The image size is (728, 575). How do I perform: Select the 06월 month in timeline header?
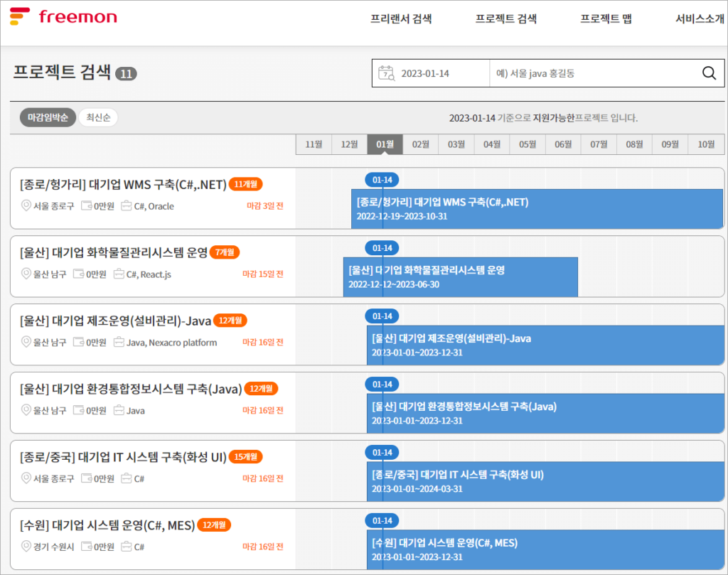click(562, 144)
